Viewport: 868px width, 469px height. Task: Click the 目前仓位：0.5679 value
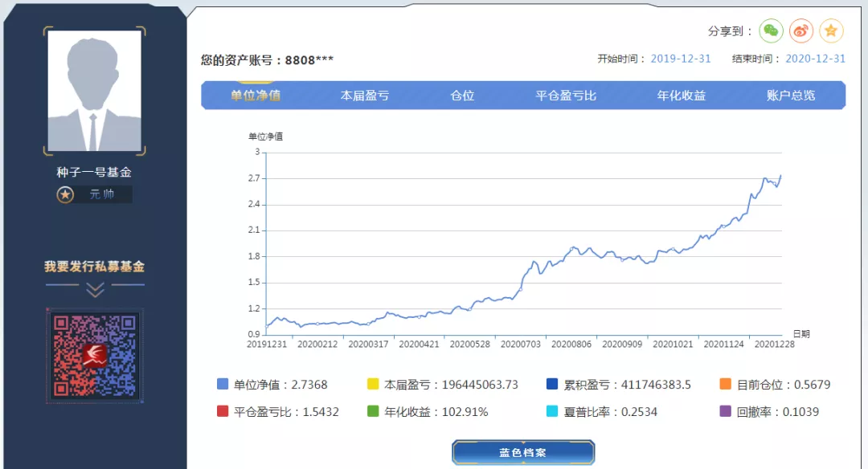pos(784,385)
